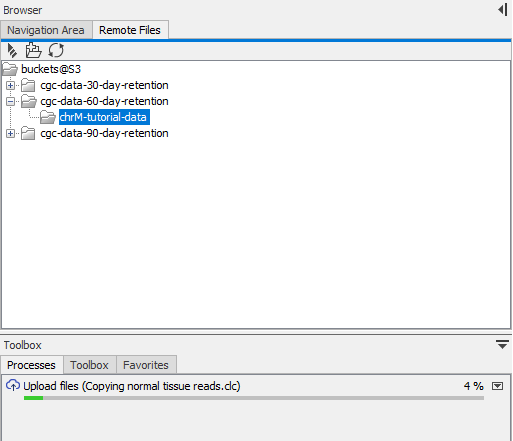Select the Remote Files tab

click(130, 30)
